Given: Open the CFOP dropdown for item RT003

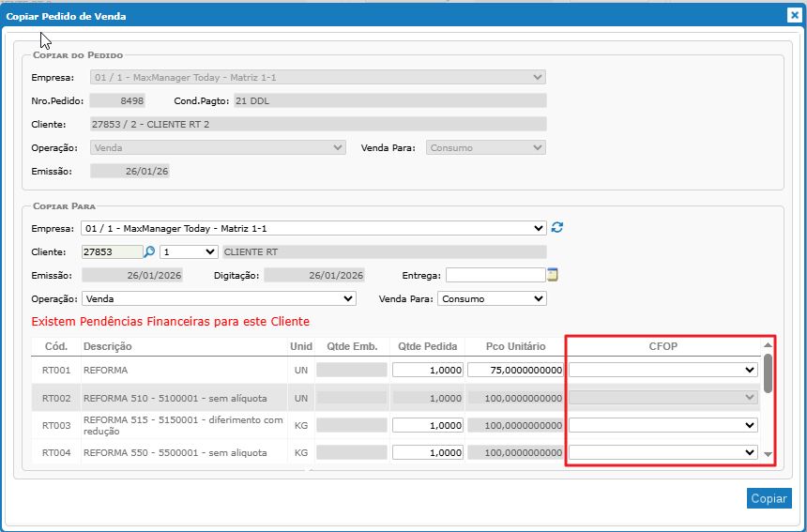Looking at the screenshot, I should (x=662, y=425).
